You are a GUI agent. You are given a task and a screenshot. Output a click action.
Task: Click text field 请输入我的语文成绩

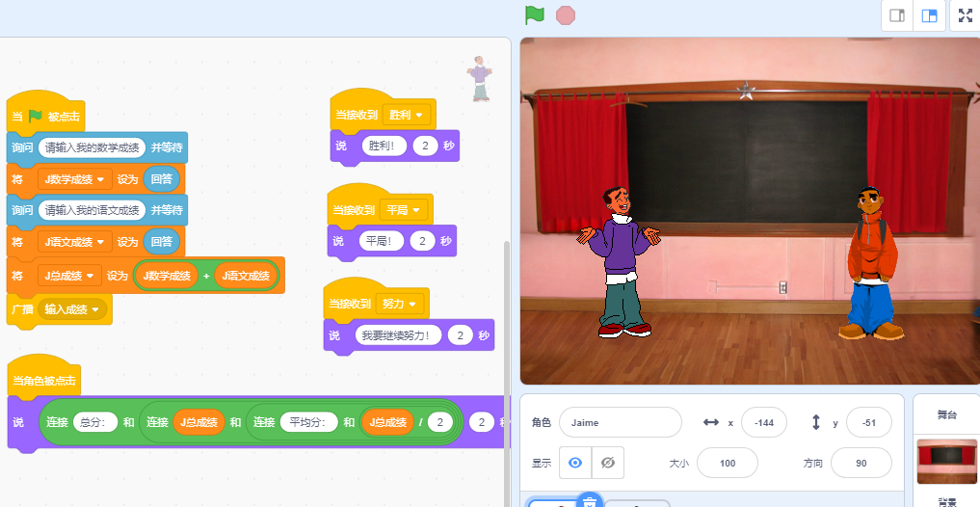click(x=92, y=211)
